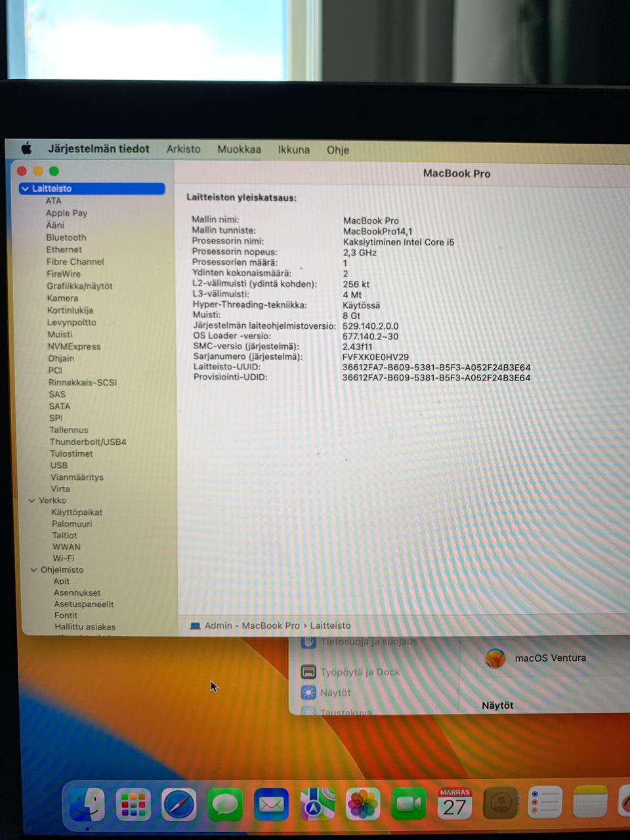Select Grafiikka/näytöt in the sidebar
Image resolution: width=630 pixels, height=840 pixels.
click(x=79, y=286)
